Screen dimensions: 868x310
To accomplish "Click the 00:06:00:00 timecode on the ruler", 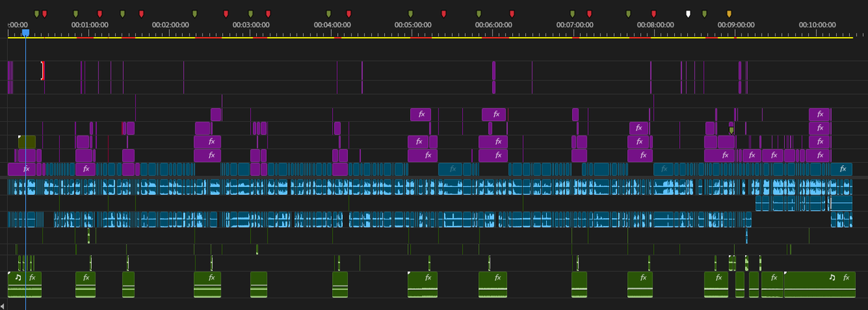I will pyautogui.click(x=494, y=24).
